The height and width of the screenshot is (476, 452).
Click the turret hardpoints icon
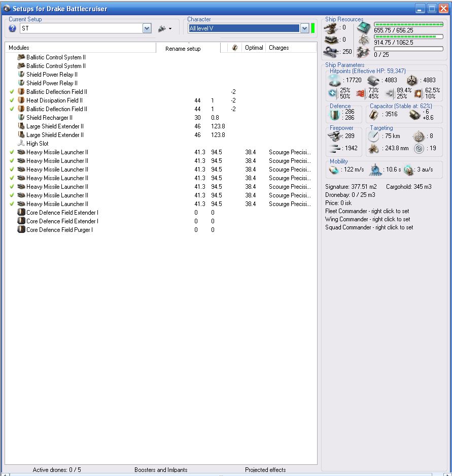(x=330, y=28)
